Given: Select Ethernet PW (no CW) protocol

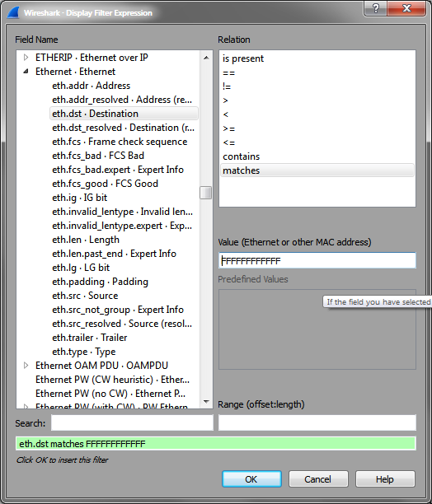Looking at the screenshot, I should (112, 394).
